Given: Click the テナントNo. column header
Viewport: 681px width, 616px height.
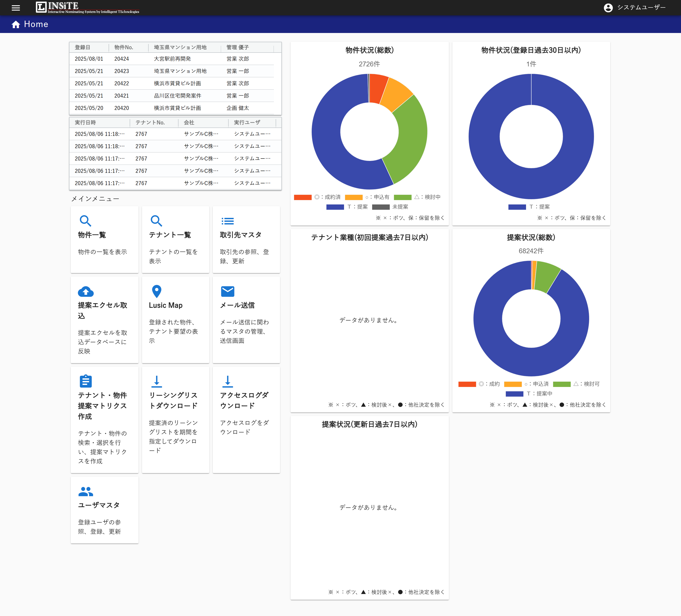Looking at the screenshot, I should (x=150, y=122).
